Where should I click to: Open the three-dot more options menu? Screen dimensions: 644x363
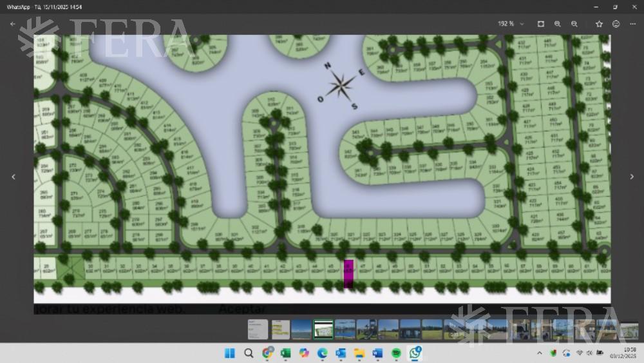pyautogui.click(x=633, y=24)
